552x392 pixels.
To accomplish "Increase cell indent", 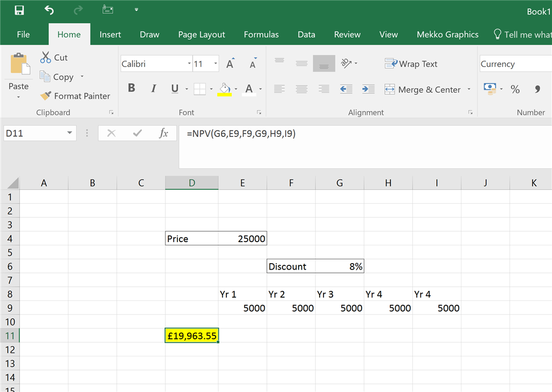I will click(368, 89).
